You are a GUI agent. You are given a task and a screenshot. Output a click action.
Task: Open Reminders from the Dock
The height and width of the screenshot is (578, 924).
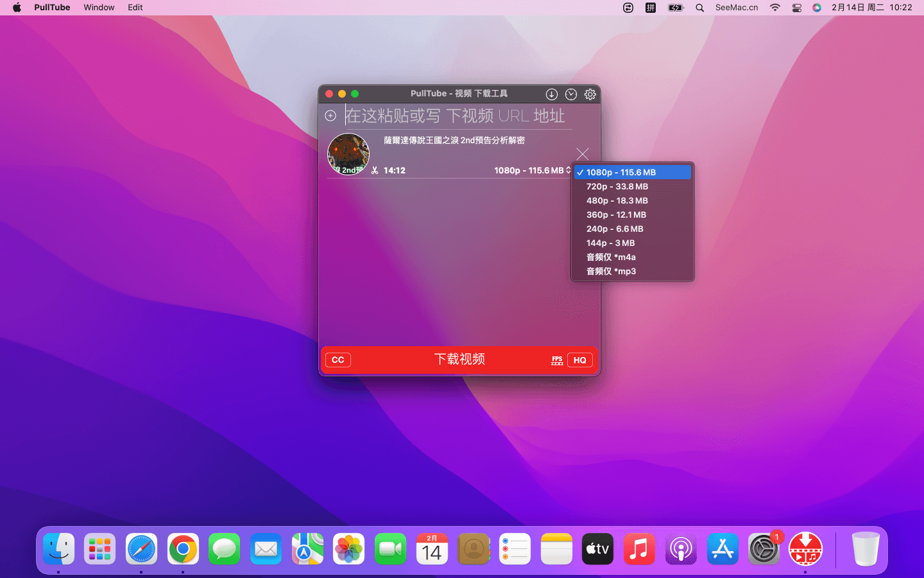[515, 549]
